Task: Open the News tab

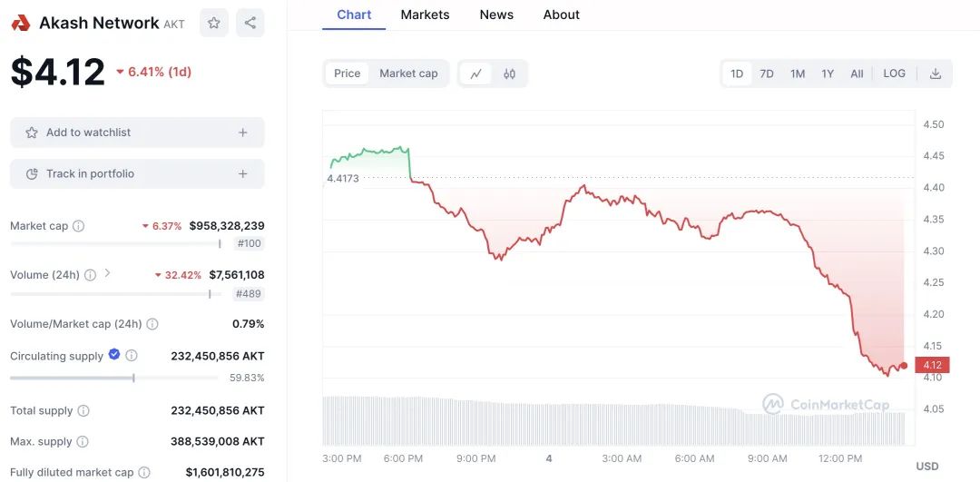Action: click(x=496, y=15)
